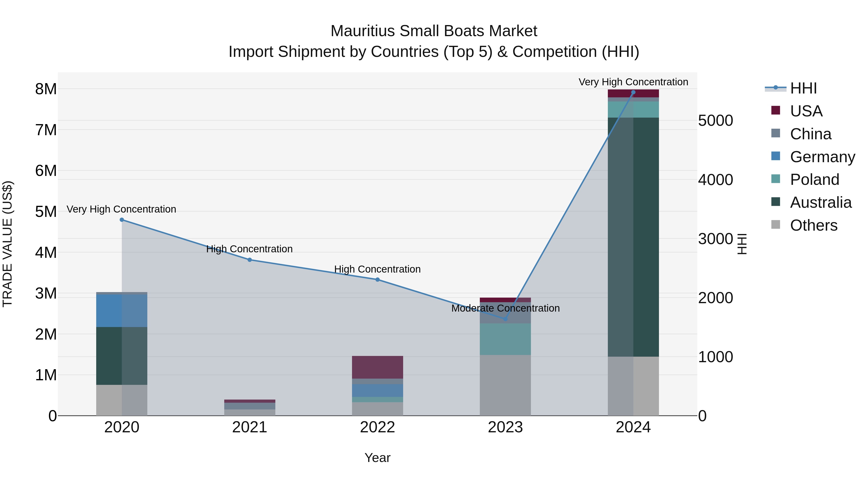Select the 2021 HHI data point
The height and width of the screenshot is (488, 868).
point(250,260)
